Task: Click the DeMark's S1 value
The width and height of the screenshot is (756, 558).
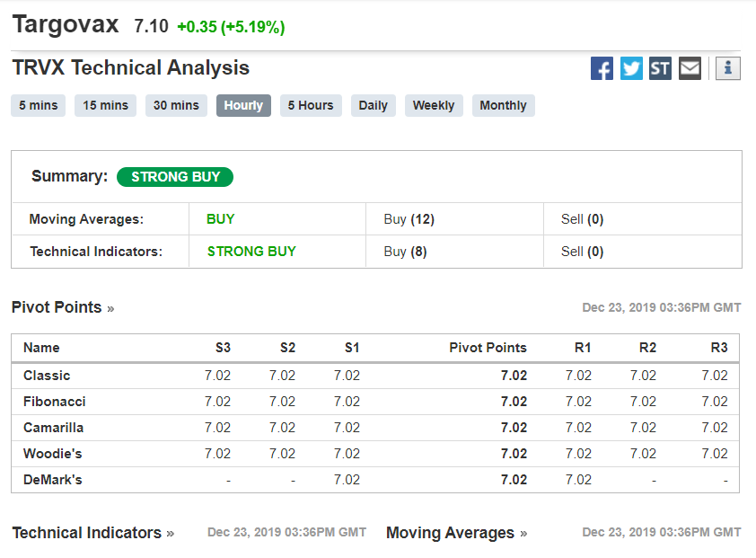Action: 347,480
